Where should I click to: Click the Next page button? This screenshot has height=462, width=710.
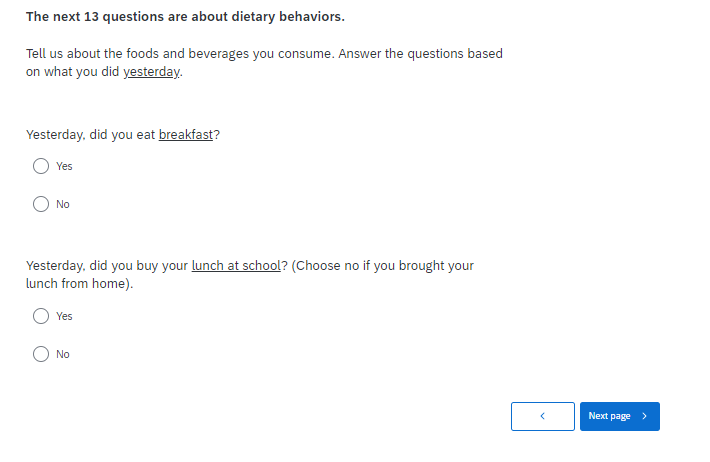tap(619, 416)
